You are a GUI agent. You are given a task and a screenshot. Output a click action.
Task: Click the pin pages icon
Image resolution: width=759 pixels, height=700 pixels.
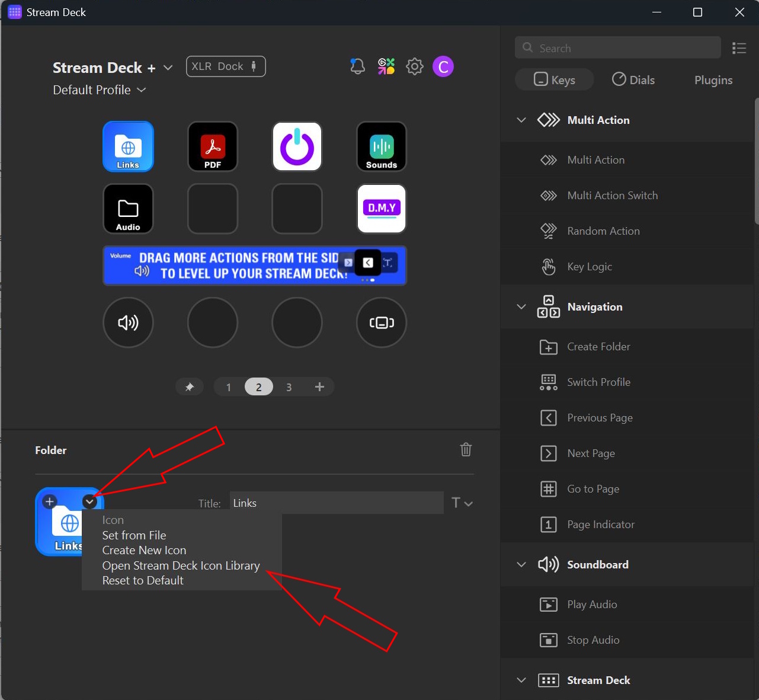tap(190, 387)
